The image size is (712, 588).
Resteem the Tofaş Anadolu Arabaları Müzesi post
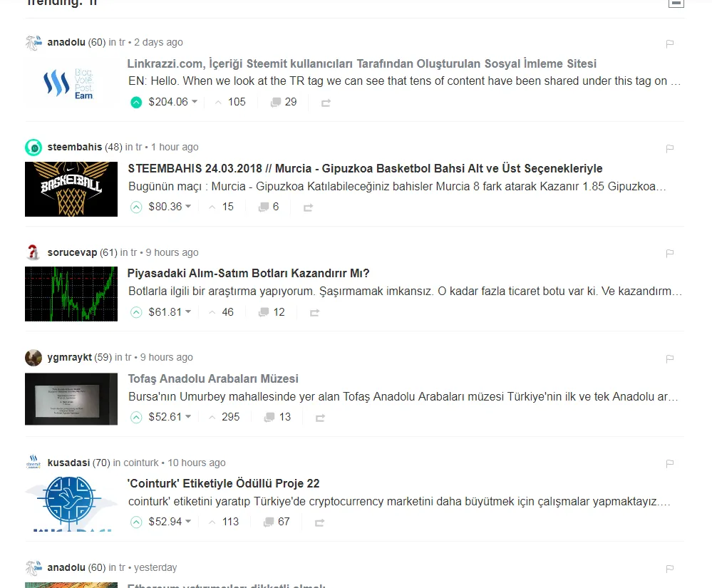(x=320, y=418)
